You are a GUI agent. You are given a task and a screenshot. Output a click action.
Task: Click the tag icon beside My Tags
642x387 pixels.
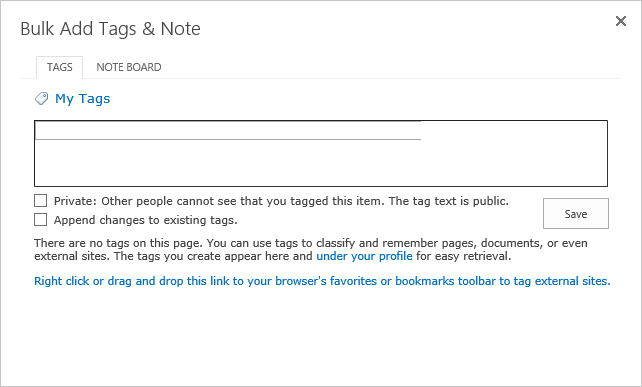(41, 99)
